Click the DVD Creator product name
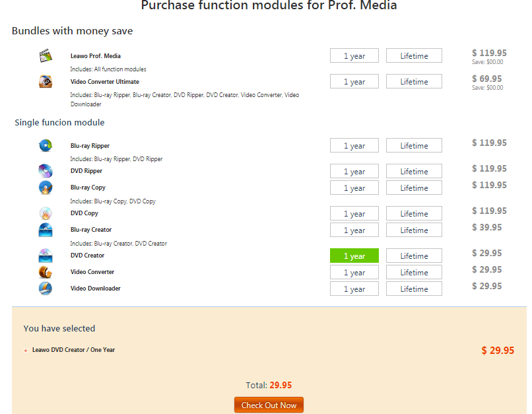Viewport: 532px width, 414px height. click(87, 256)
